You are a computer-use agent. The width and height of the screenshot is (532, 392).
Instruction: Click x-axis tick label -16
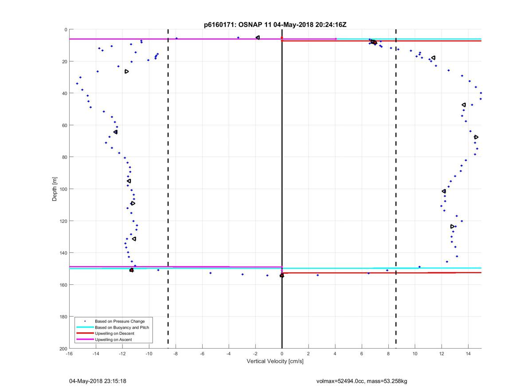coord(69,354)
